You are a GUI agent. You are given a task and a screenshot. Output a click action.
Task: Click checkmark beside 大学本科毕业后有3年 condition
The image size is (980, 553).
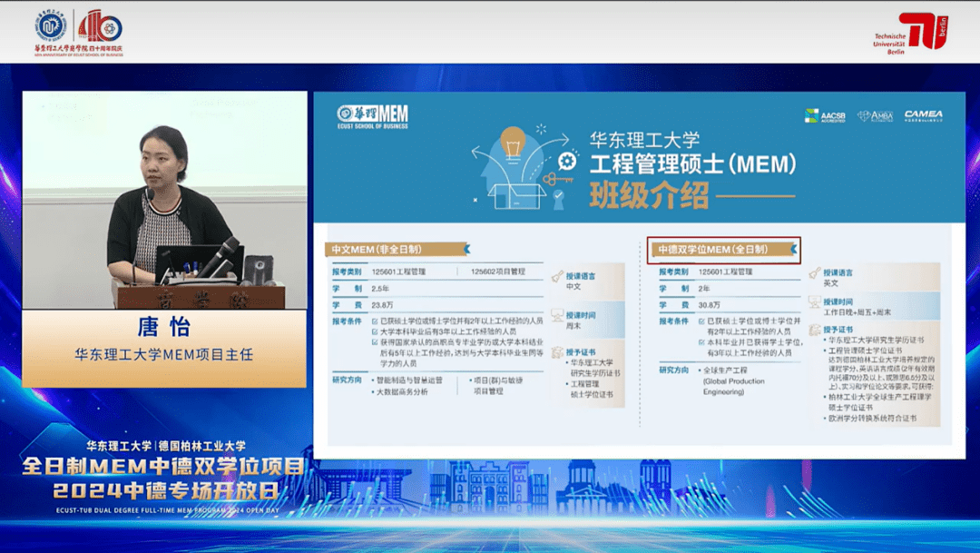[372, 331]
